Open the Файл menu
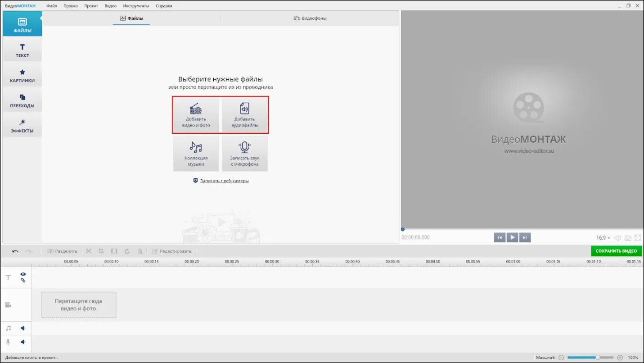Viewport: 644px width, 363px height. click(x=52, y=6)
